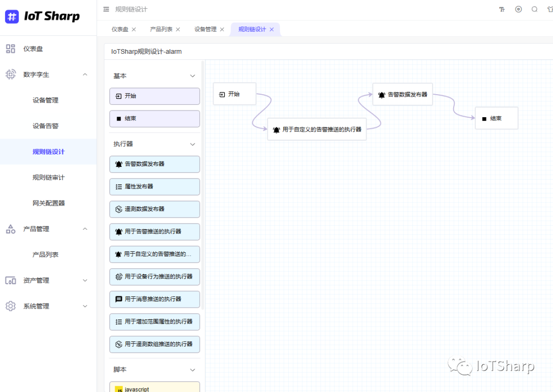The image size is (553, 392).
Task: Click icon on 用于遥测数组推送的执行器 item
Action: click(119, 344)
